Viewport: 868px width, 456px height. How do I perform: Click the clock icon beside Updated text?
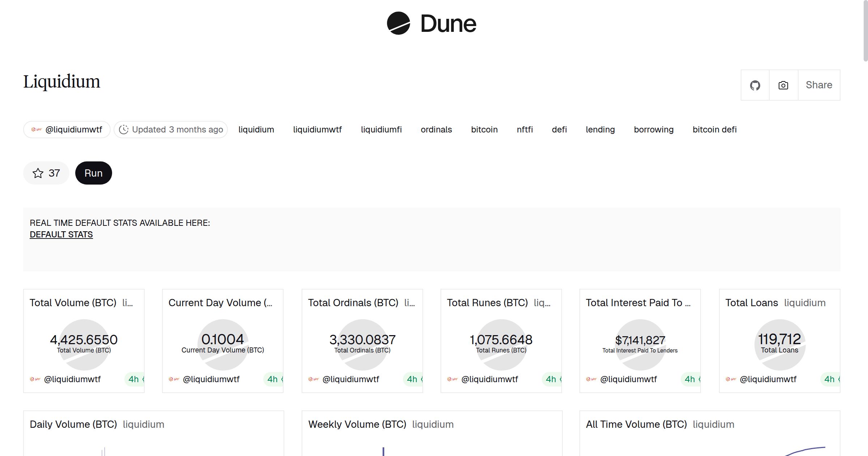coord(124,130)
